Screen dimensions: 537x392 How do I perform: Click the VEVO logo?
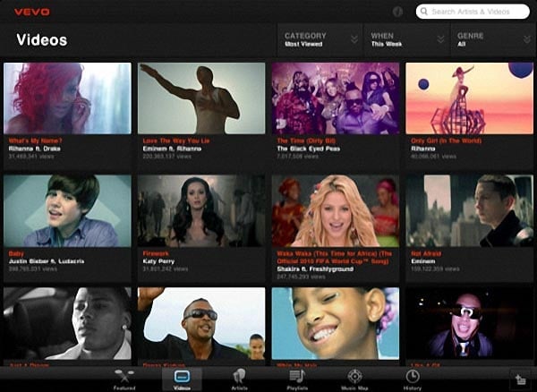pyautogui.click(x=32, y=12)
